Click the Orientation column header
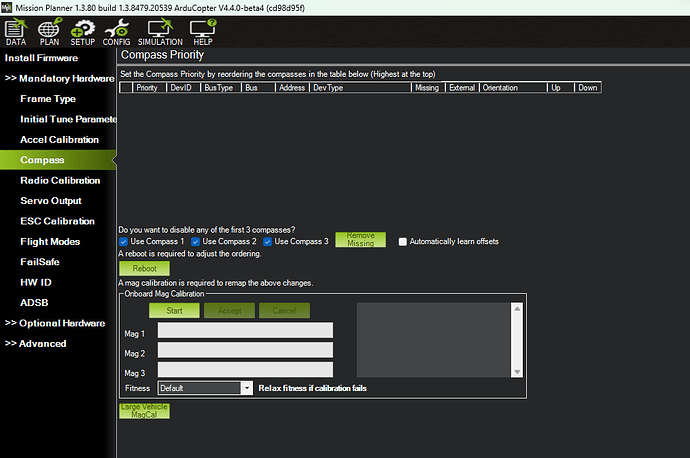The height and width of the screenshot is (458, 690). coord(513,88)
